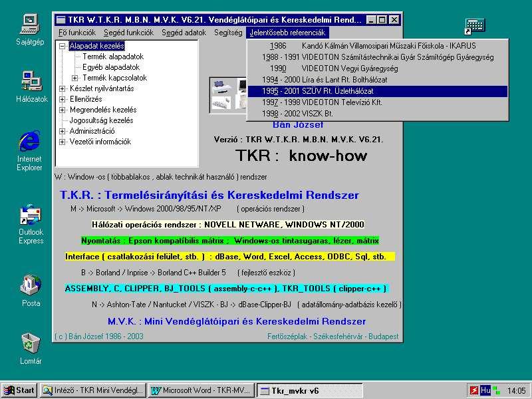532x399 pixels.
Task: Click the Hálózati operációs rendszer line
Action: tap(228, 225)
